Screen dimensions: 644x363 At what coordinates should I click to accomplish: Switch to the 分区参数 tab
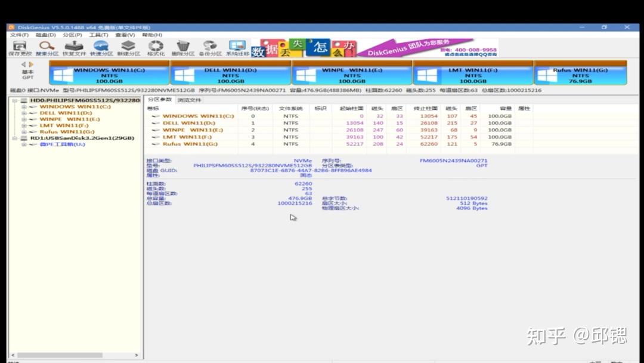[x=159, y=100]
